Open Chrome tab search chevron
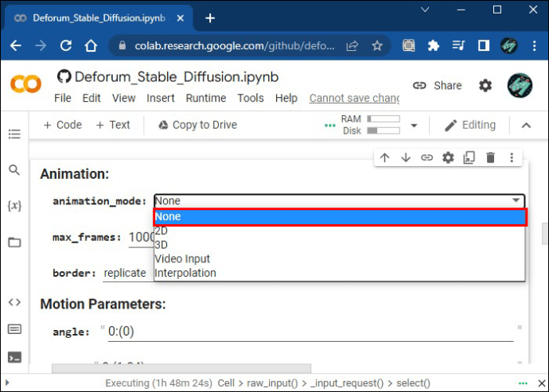Image resolution: width=549 pixels, height=392 pixels. (x=425, y=10)
